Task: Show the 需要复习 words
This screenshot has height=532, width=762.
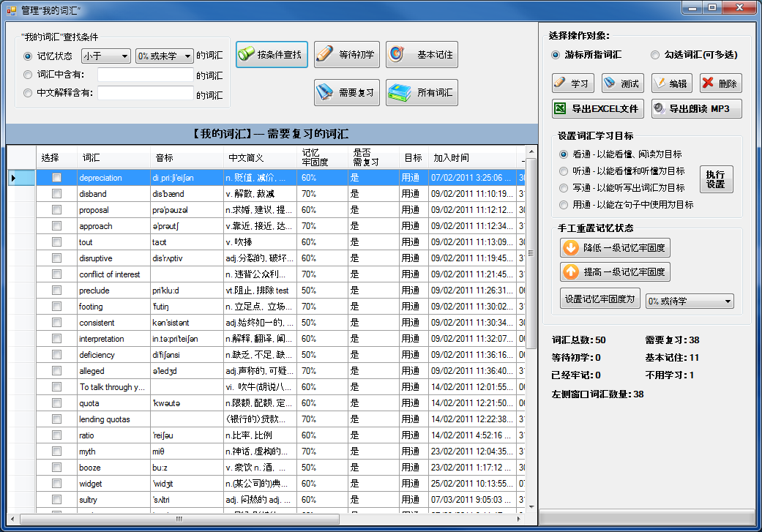Action: tap(347, 93)
